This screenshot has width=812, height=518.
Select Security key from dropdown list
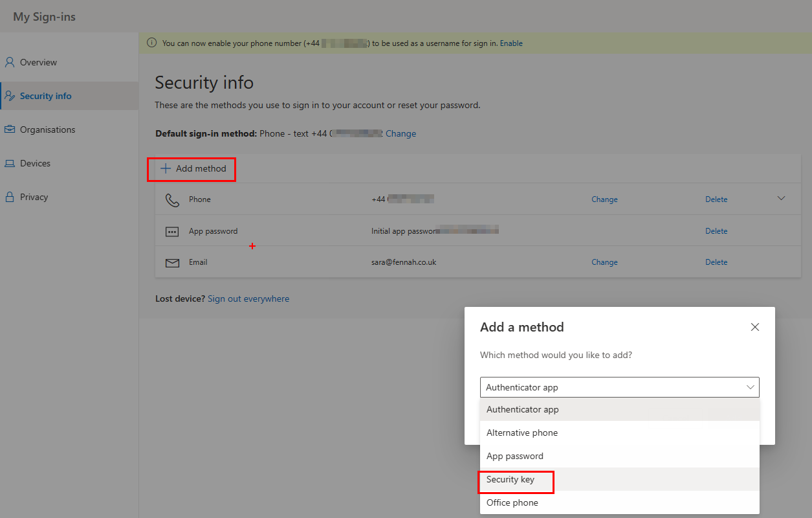tap(511, 480)
